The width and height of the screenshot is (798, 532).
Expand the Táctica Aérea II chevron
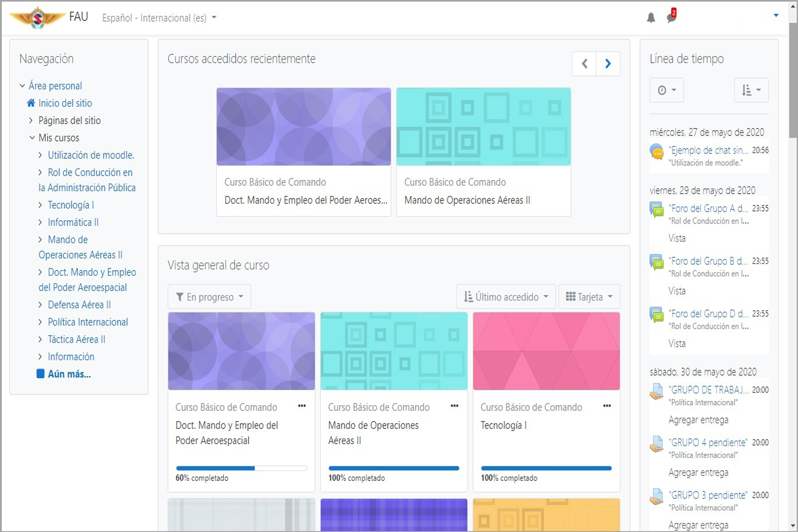[x=40, y=339]
